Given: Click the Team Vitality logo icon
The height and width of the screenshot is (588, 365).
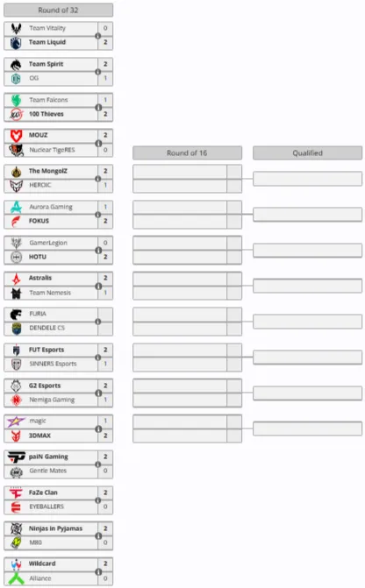Looking at the screenshot, I should coord(16,29).
